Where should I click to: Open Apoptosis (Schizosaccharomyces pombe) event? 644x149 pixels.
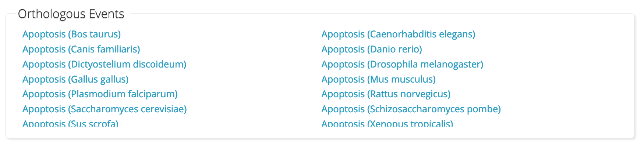pyautogui.click(x=411, y=109)
